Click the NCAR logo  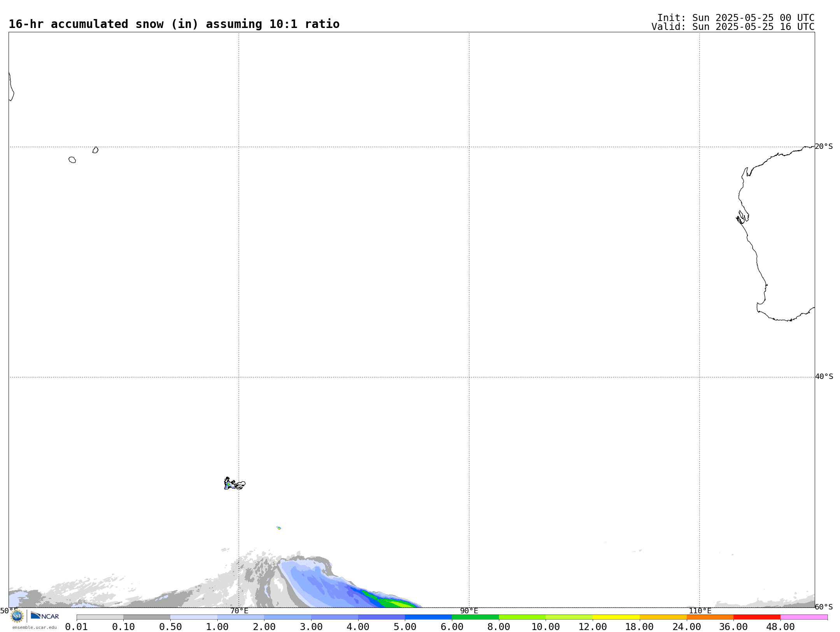pyautogui.click(x=45, y=616)
